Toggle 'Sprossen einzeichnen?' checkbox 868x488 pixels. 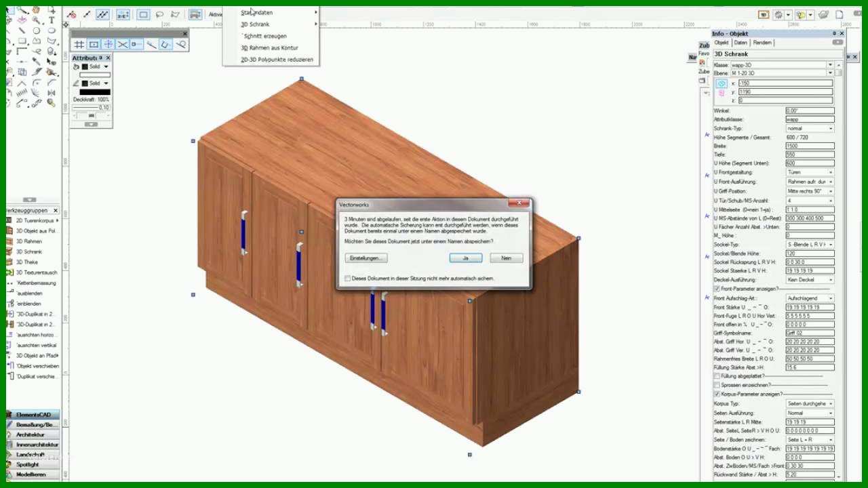(717, 384)
